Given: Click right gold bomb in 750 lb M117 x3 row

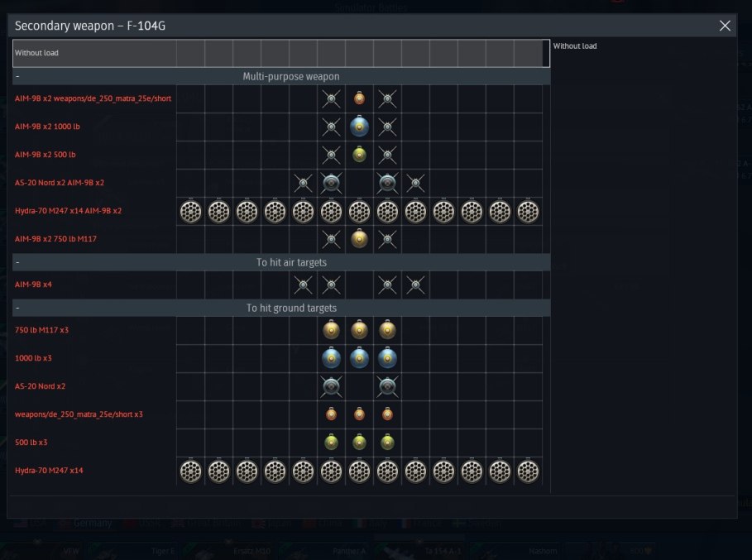Looking at the screenshot, I should [x=387, y=330].
